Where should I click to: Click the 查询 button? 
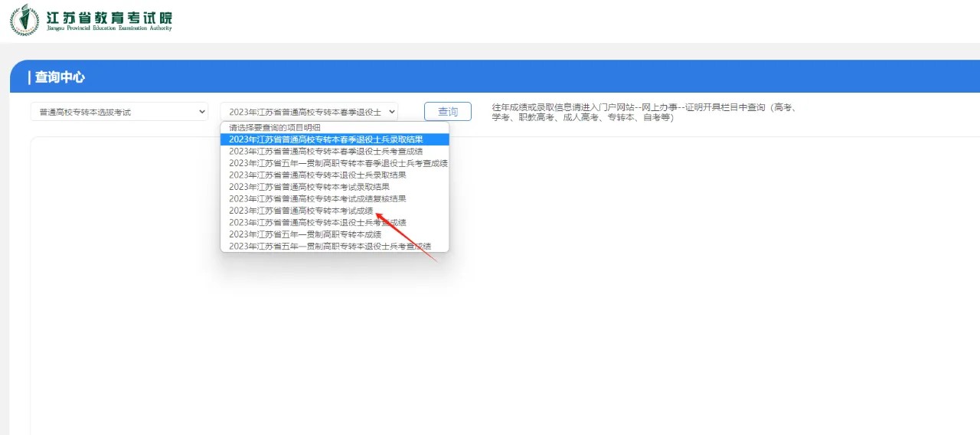point(448,112)
